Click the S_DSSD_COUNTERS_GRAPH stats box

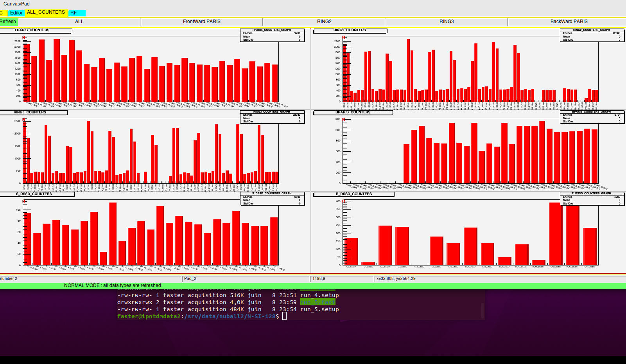pyautogui.click(x=272, y=198)
